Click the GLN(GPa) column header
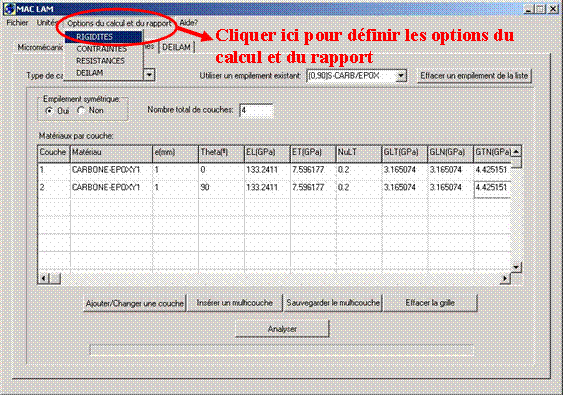Viewport: 576px width, 397px height. (451, 154)
